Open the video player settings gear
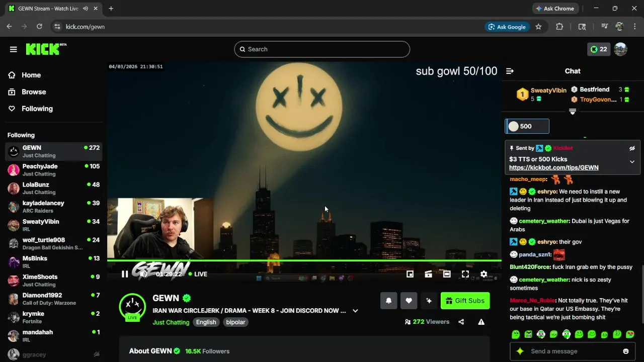 click(484, 274)
